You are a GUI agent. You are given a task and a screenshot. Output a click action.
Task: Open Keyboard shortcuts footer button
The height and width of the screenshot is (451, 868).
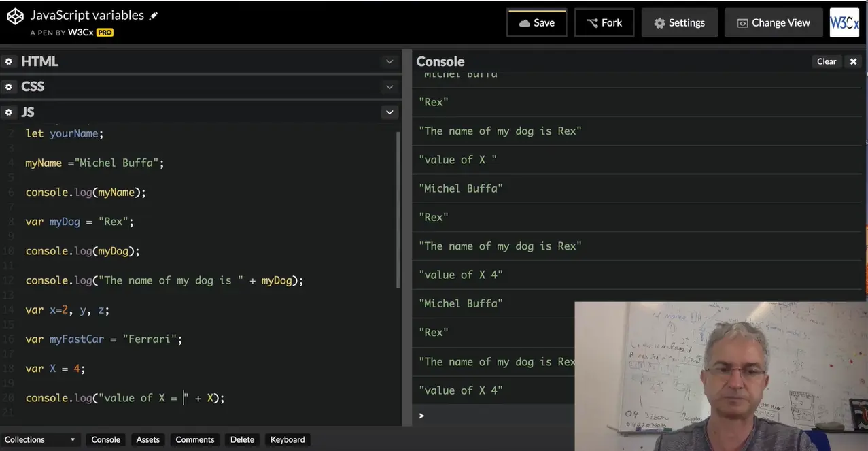tap(288, 439)
